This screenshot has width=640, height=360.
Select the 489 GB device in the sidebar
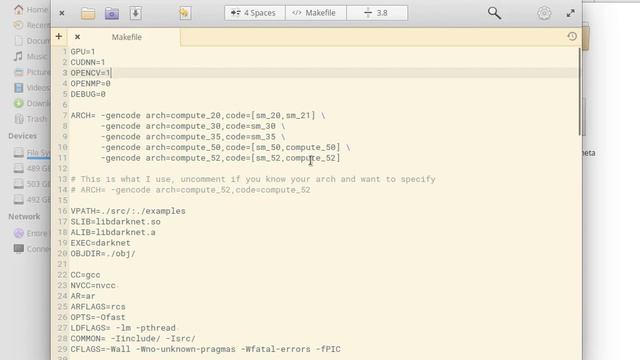click(x=31, y=168)
